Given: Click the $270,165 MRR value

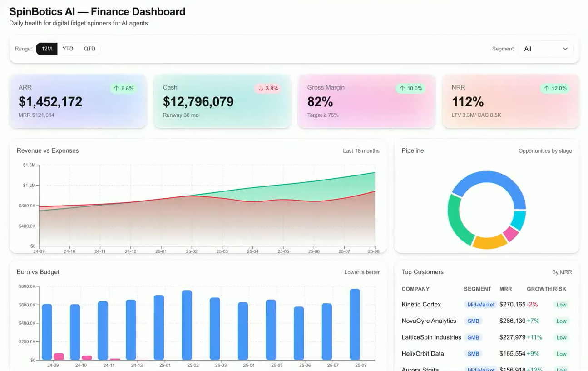Looking at the screenshot, I should coord(512,304).
